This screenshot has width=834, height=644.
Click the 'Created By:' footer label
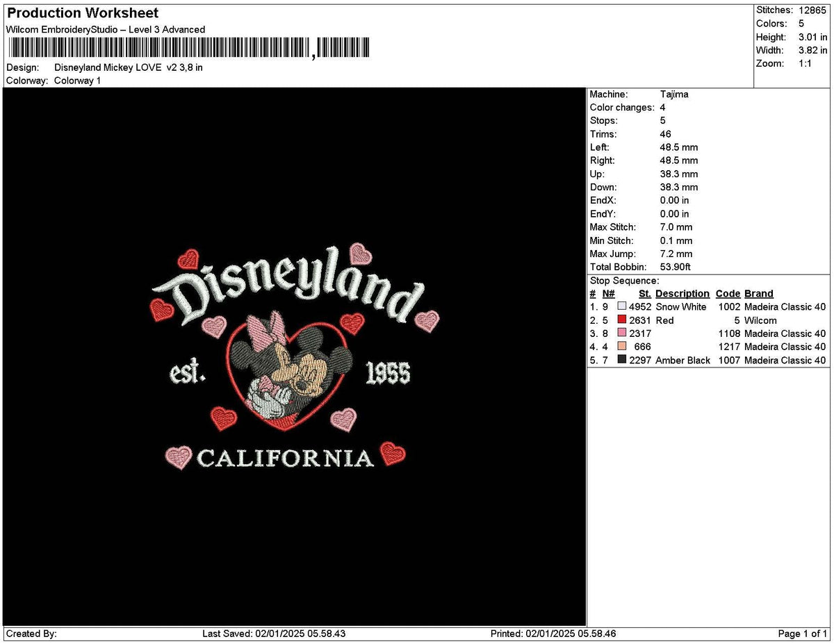click(x=31, y=634)
